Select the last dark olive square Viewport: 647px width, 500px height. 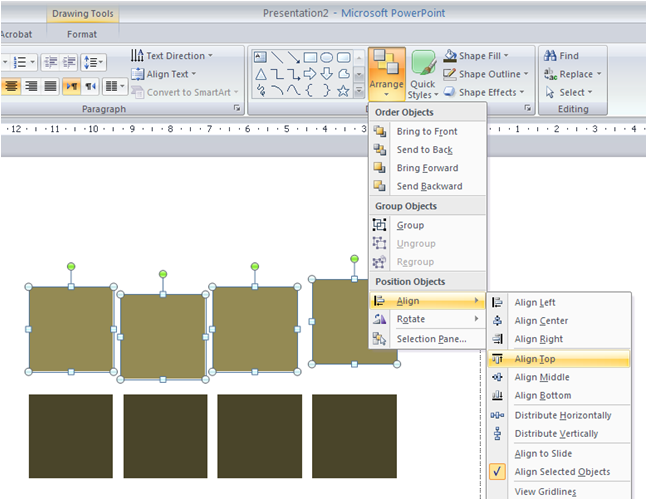point(354,436)
